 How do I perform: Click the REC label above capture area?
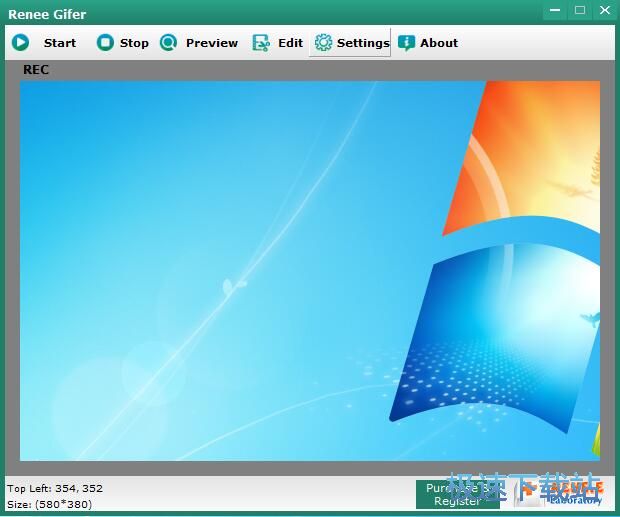click(36, 70)
